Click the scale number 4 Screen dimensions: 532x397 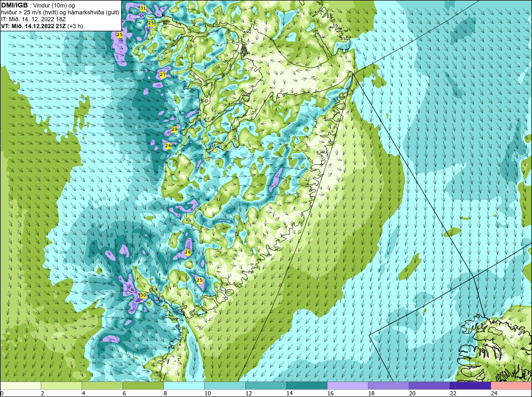pyautogui.click(x=84, y=393)
